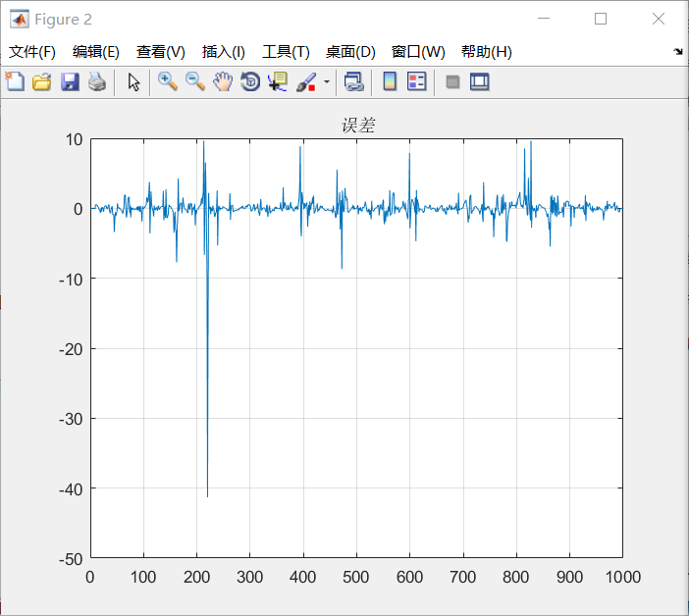
Task: Toggle the Rotate 3D tool
Action: 250,82
